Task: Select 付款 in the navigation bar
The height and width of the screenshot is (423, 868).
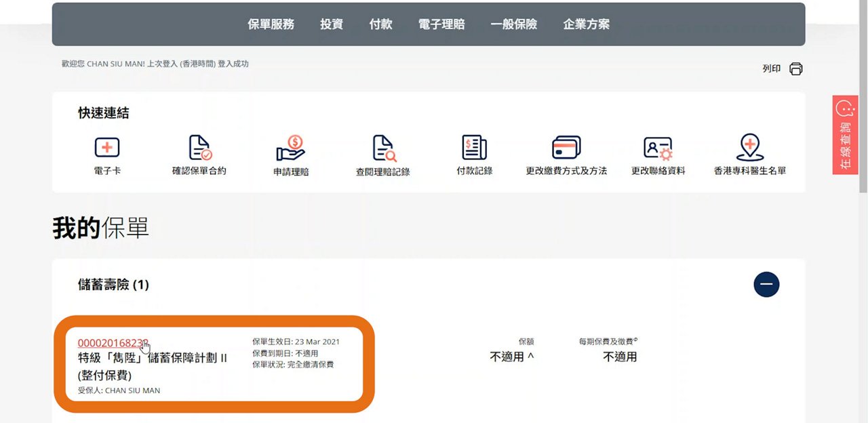Action: (381, 24)
